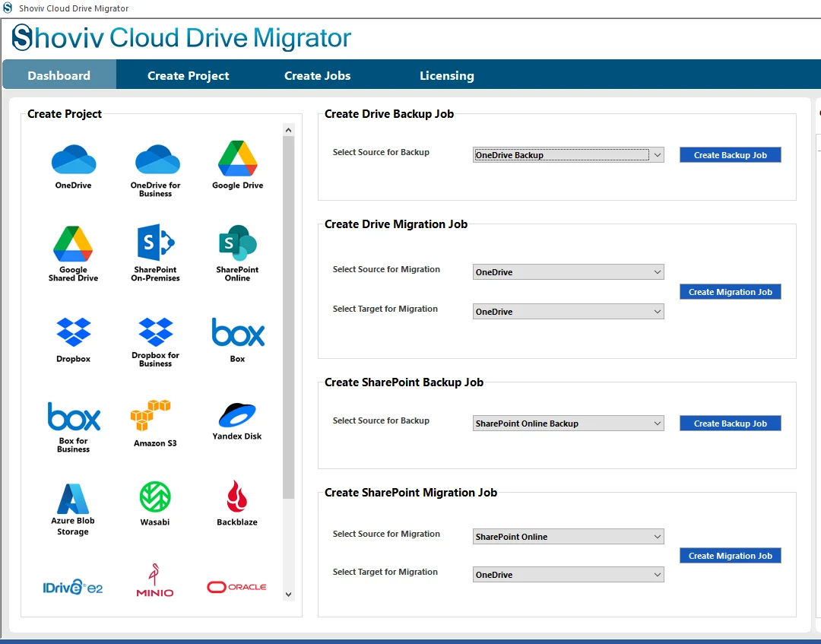The height and width of the screenshot is (644, 821).
Task: Click the Shoviv Cloud Drive Migrator banner
Action: click(181, 38)
